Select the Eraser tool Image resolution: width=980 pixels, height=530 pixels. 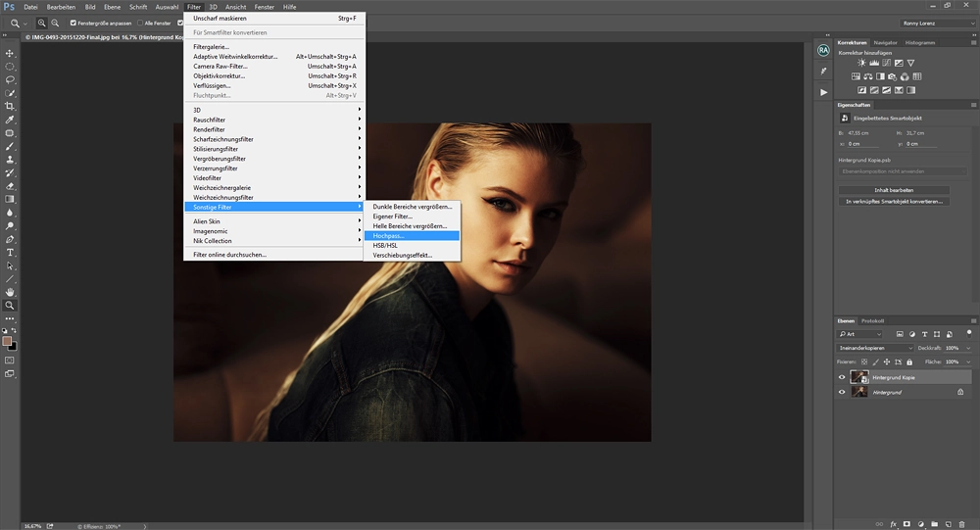point(10,186)
